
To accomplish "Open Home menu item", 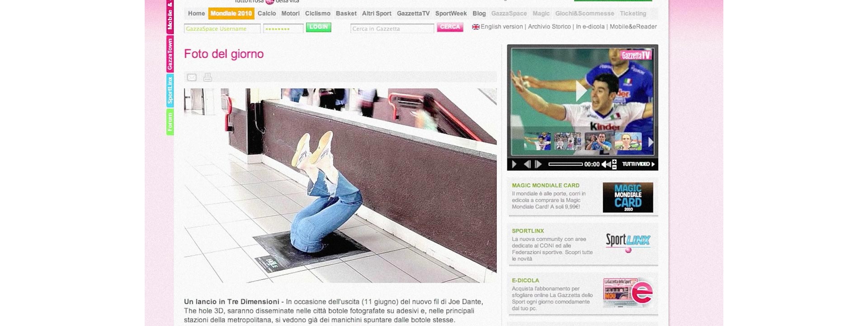I will click(196, 14).
